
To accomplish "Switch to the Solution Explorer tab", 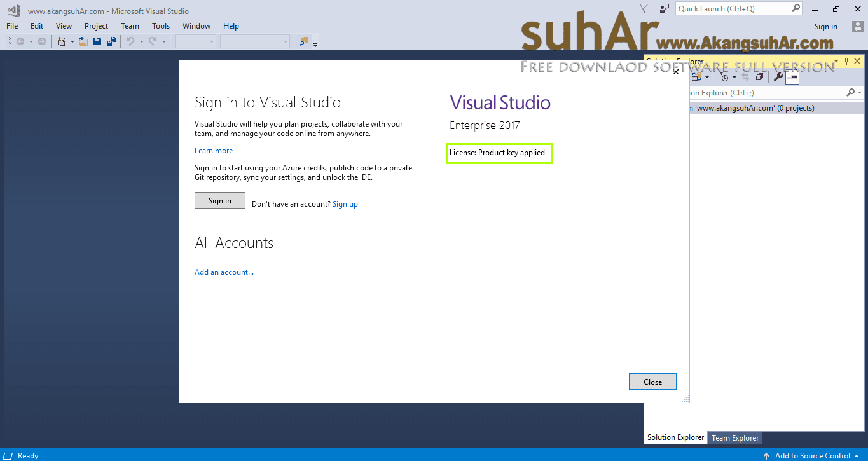I will click(x=675, y=437).
